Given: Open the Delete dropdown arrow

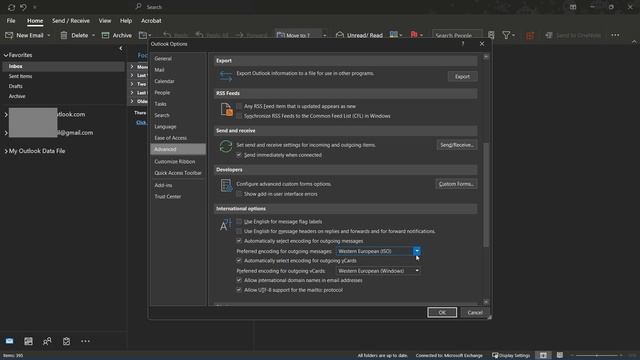Looking at the screenshot, I should 93,36.
